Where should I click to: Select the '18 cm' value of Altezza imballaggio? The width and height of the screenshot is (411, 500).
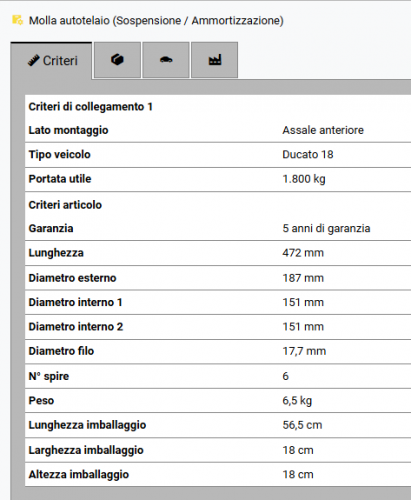(x=298, y=474)
